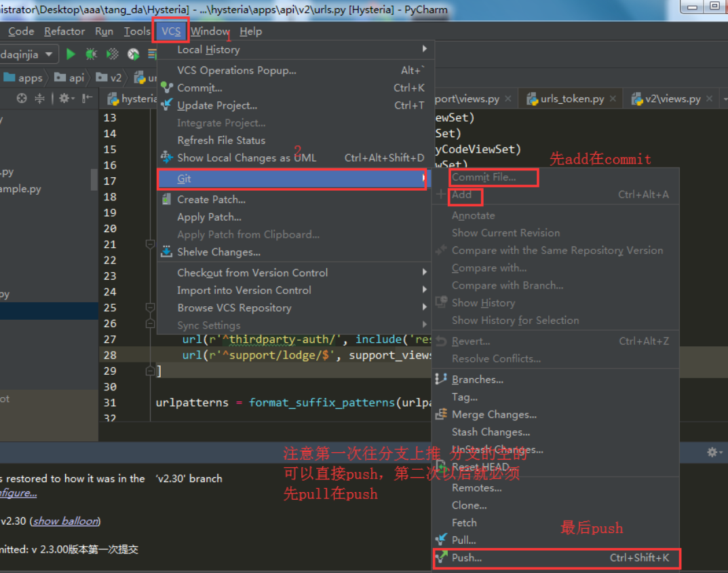Open the daqinjia run configuration dropdown
The height and width of the screenshot is (573, 728).
pos(27,54)
